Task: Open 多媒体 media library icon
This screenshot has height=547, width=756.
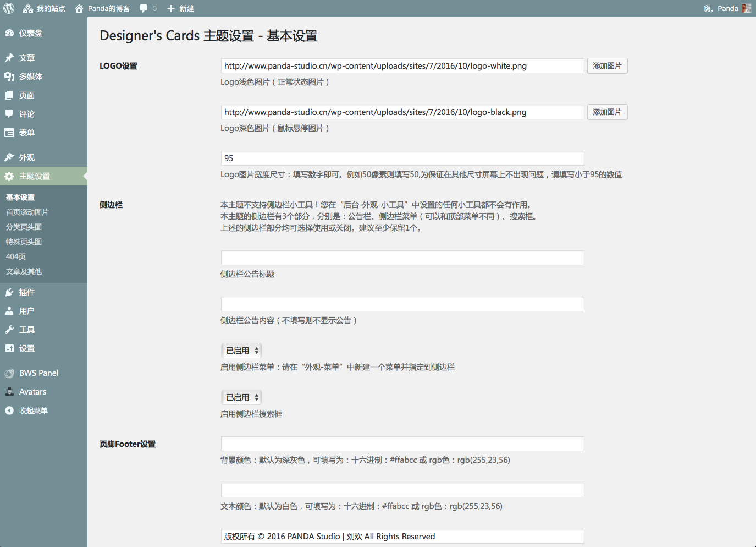Action: [9, 76]
